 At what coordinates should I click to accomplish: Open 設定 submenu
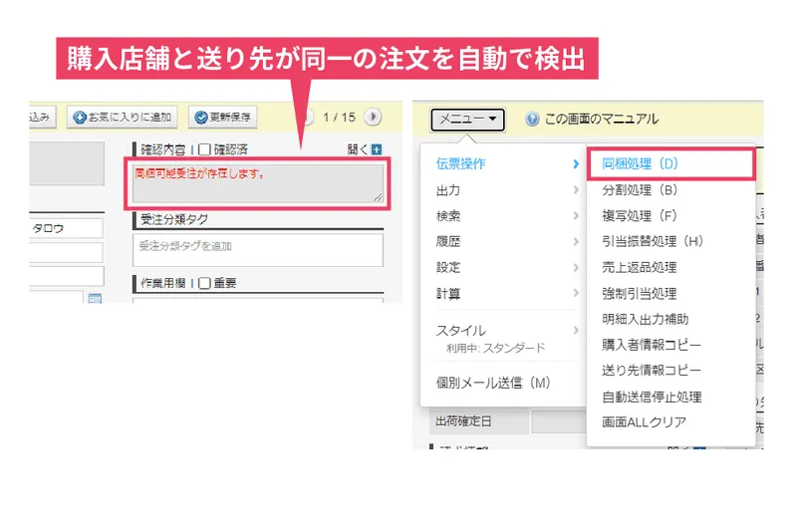click(x=507, y=267)
